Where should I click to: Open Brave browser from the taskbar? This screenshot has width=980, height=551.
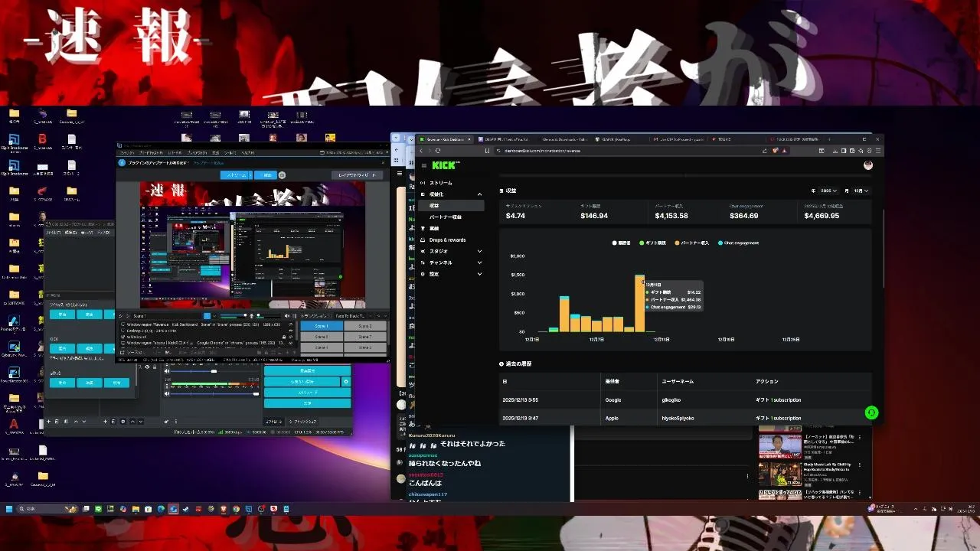(x=224, y=509)
